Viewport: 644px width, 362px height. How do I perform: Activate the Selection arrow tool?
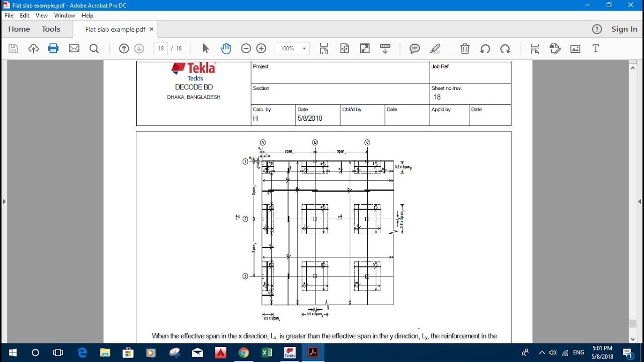(x=206, y=48)
